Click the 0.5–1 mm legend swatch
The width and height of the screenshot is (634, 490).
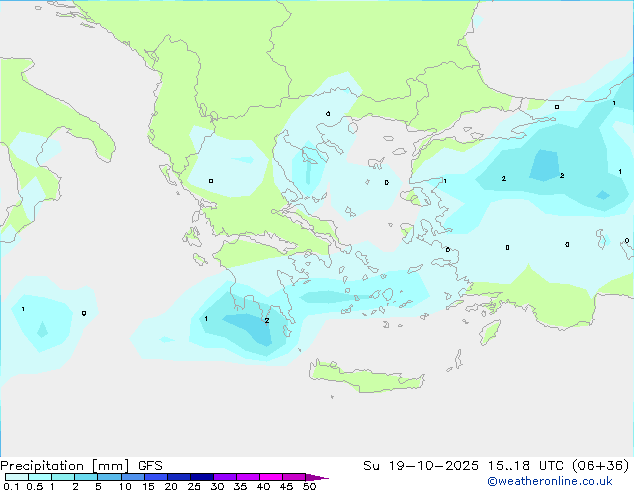coord(40,477)
